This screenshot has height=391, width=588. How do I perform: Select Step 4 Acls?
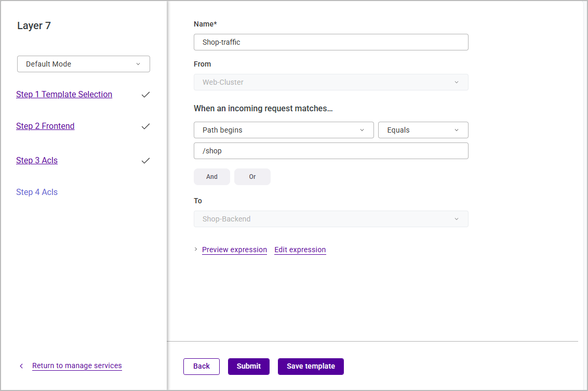tap(37, 192)
